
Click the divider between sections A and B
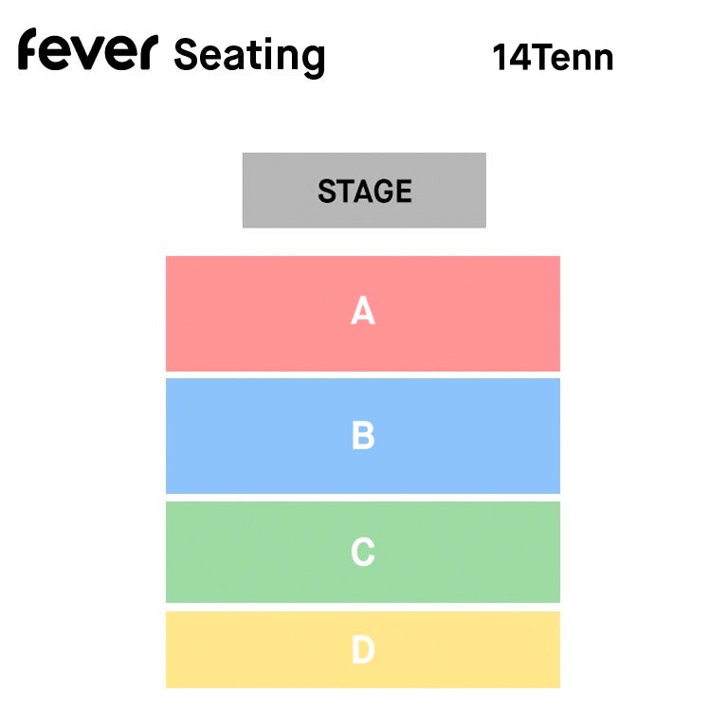(363, 374)
